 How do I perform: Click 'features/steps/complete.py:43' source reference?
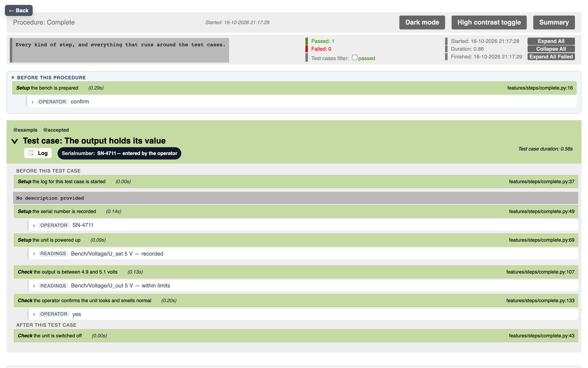pyautogui.click(x=542, y=336)
